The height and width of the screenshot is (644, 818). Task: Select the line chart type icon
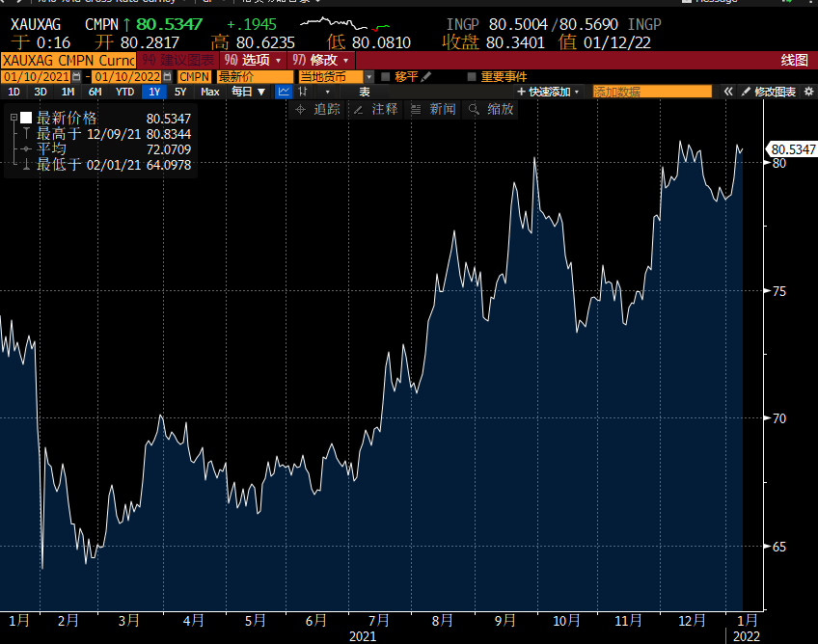click(x=285, y=92)
